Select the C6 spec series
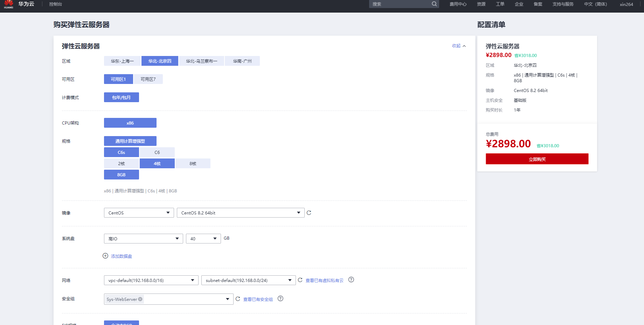The image size is (644, 325). click(x=157, y=152)
